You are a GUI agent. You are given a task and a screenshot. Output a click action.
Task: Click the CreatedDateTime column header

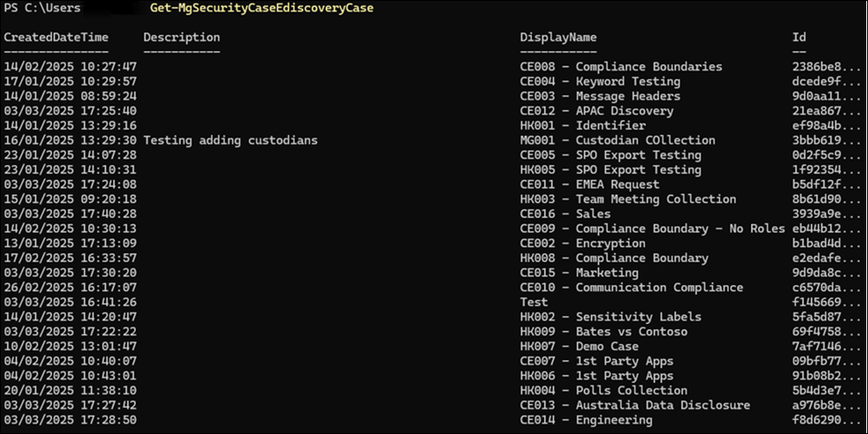tap(56, 38)
